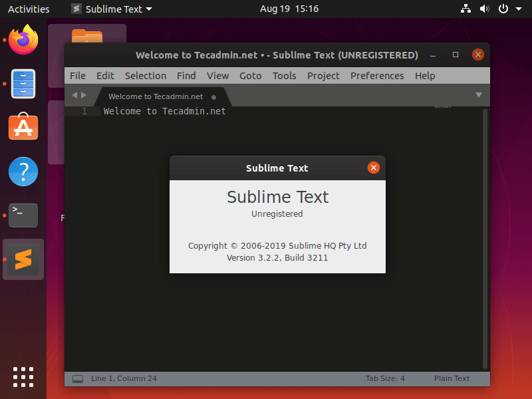
Task: Open Ubuntu Software from the dock
Action: tap(23, 126)
